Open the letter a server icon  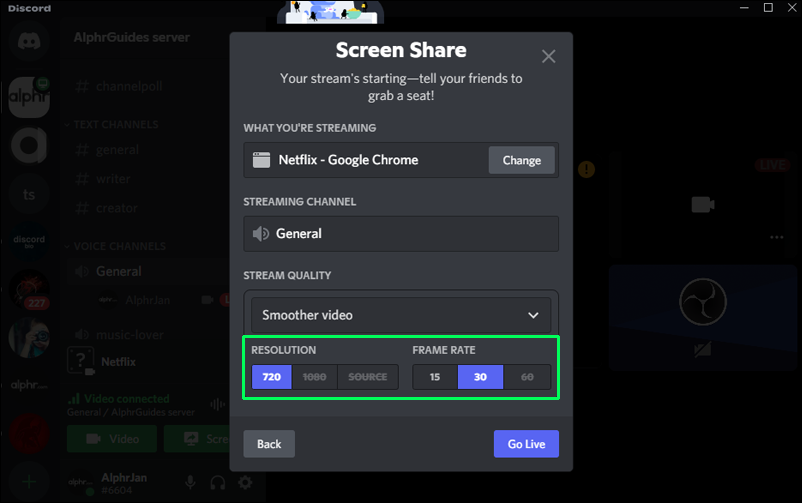[29, 145]
